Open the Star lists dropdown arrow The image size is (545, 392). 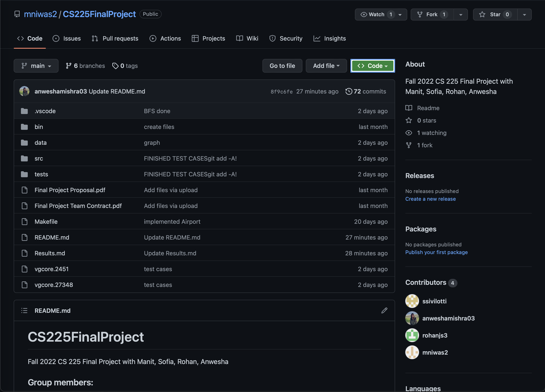tap(524, 15)
